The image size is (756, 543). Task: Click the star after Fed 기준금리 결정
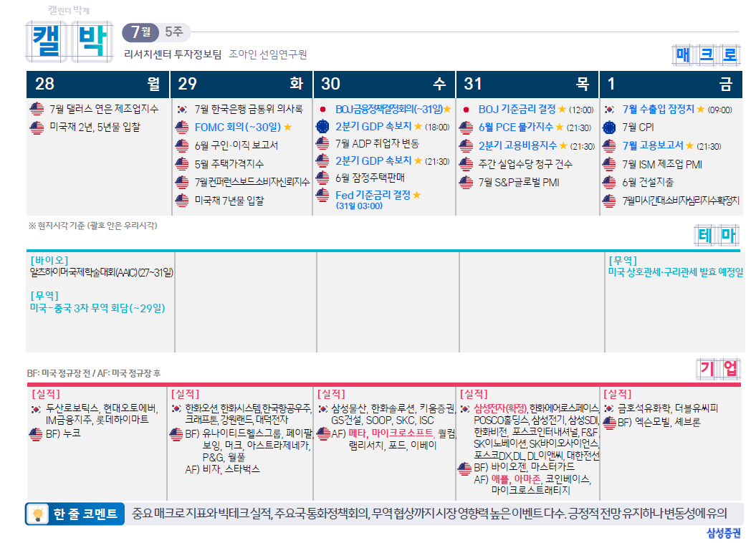coord(416,195)
